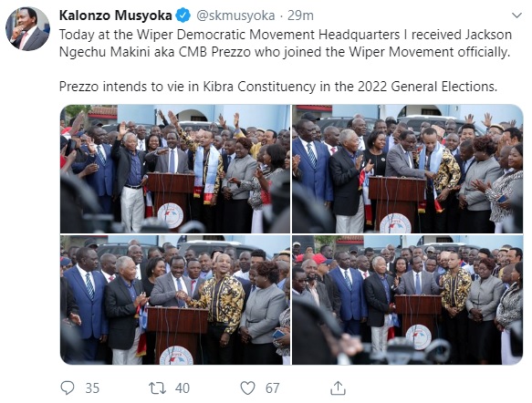Expand the tweet options chevron

coord(516,15)
